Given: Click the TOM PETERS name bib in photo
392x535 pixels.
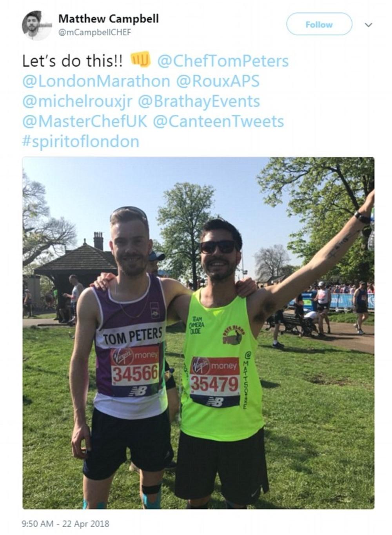Looking at the screenshot, I should (x=132, y=336).
